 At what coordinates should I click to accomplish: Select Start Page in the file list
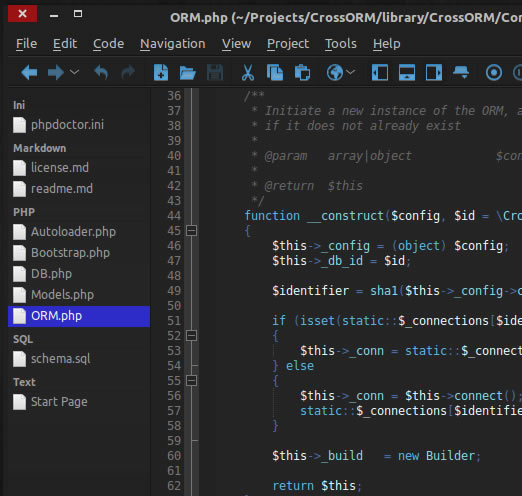[x=79, y=402]
